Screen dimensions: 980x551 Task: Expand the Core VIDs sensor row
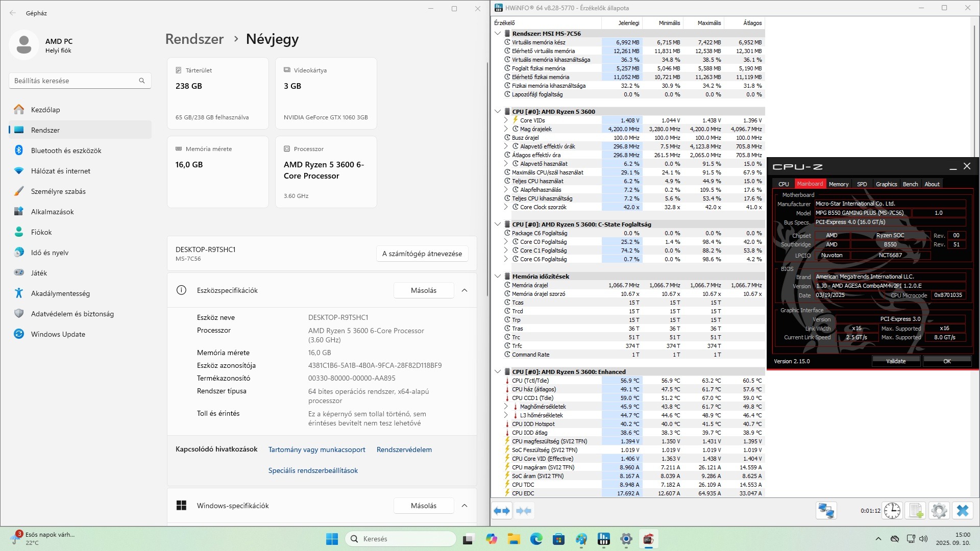coord(506,120)
